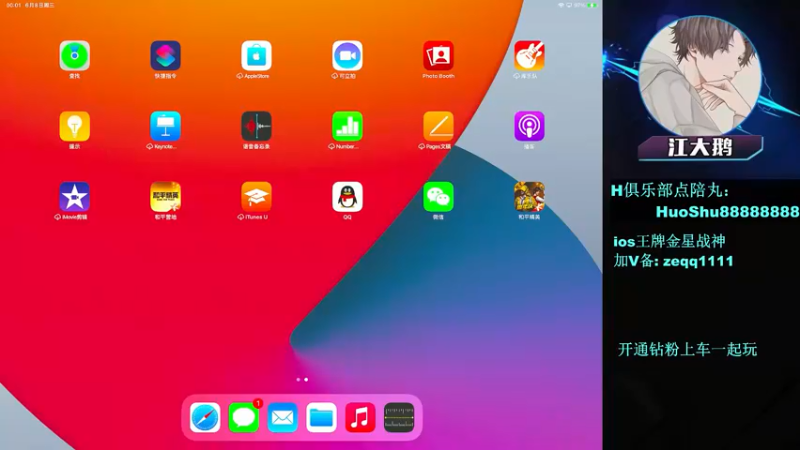Screen dimensions: 800x450
Task: Open the Clips video camera app
Action: pyautogui.click(x=347, y=56)
